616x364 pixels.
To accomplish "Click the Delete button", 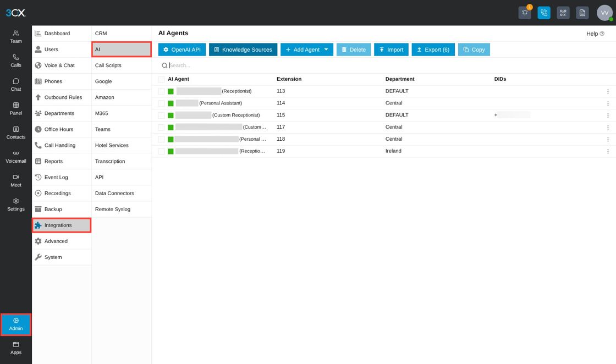I will (x=354, y=49).
